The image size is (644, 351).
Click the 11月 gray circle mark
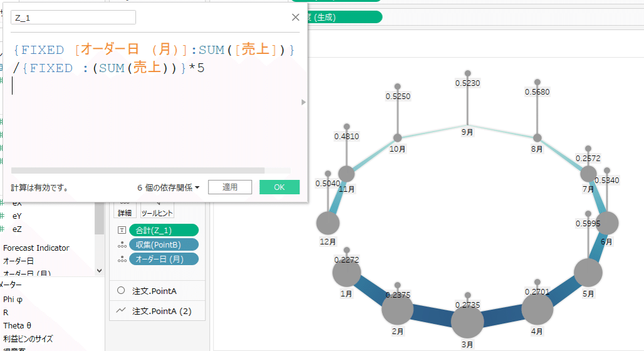(346, 174)
